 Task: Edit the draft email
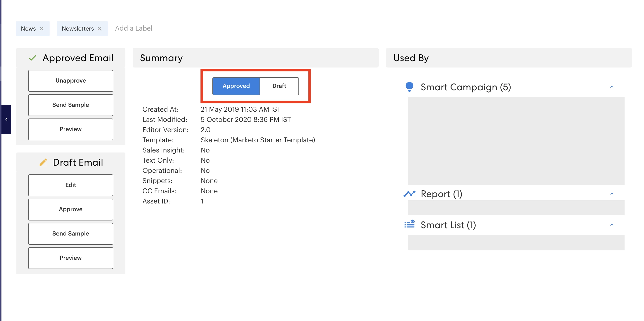[70, 185]
